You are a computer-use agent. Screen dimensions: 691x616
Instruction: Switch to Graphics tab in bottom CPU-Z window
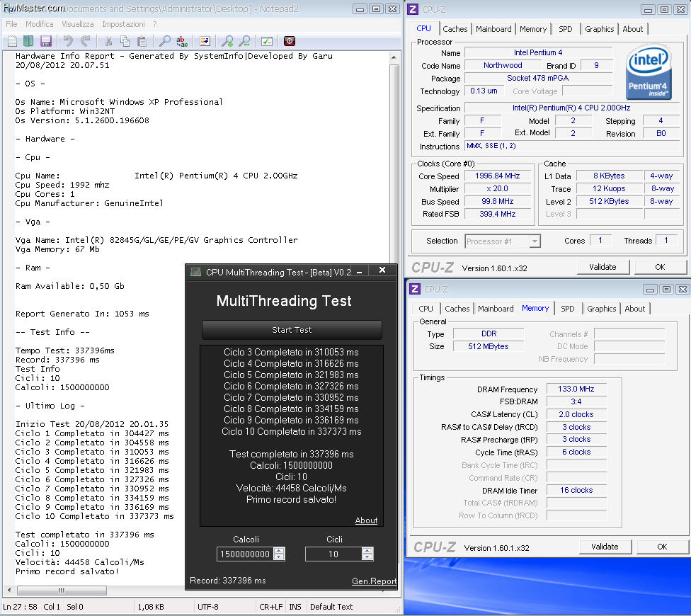coord(602,309)
